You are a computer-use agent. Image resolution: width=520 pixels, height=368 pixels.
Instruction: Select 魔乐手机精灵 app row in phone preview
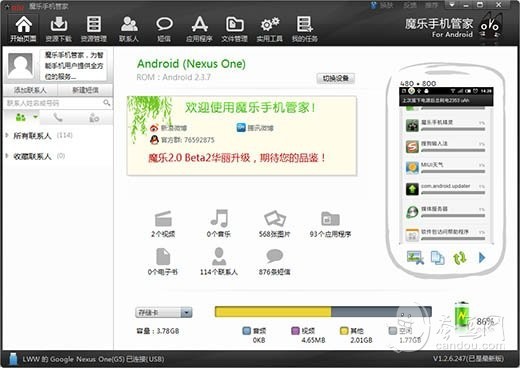coord(445,125)
